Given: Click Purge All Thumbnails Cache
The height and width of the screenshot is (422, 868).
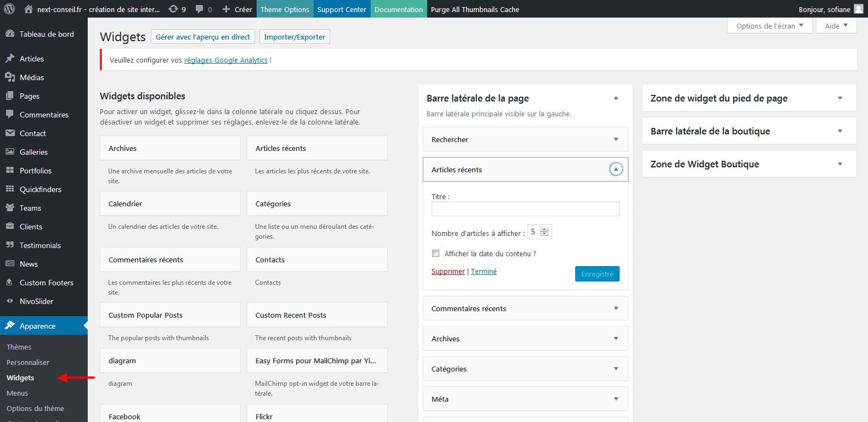Looking at the screenshot, I should coord(475,9).
